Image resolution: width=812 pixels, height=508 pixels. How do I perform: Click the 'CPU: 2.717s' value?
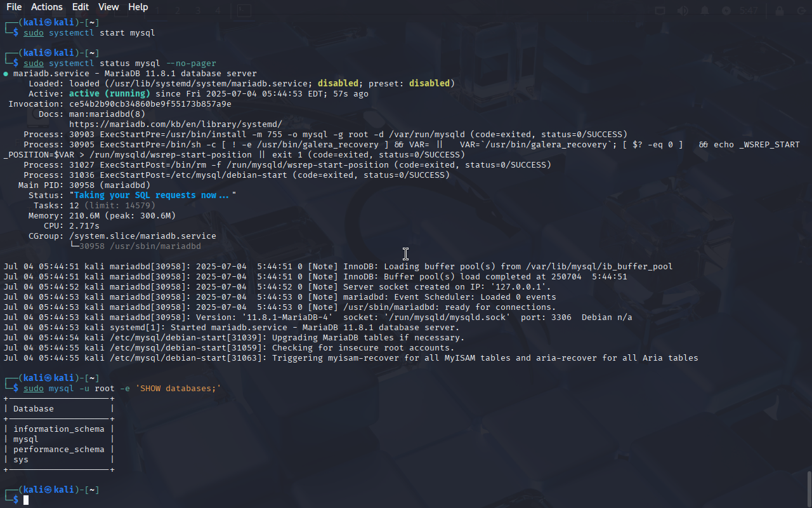[x=84, y=226]
